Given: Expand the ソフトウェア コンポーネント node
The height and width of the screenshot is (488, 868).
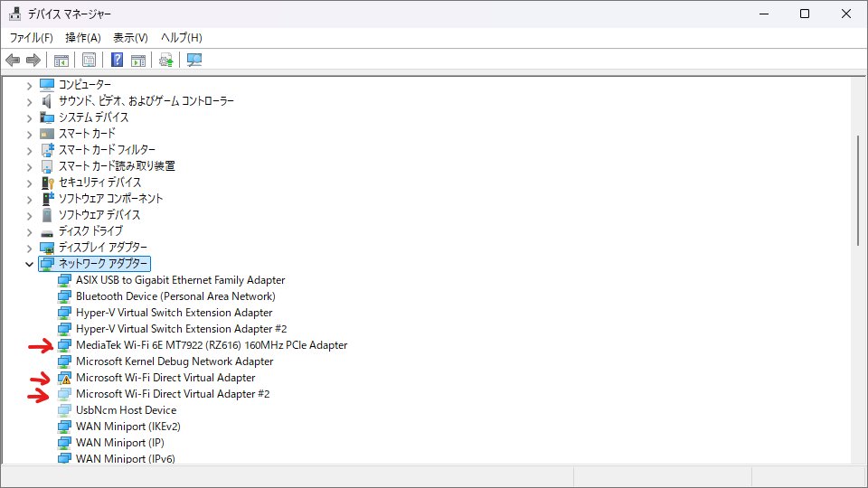Looking at the screenshot, I should pyautogui.click(x=29, y=199).
